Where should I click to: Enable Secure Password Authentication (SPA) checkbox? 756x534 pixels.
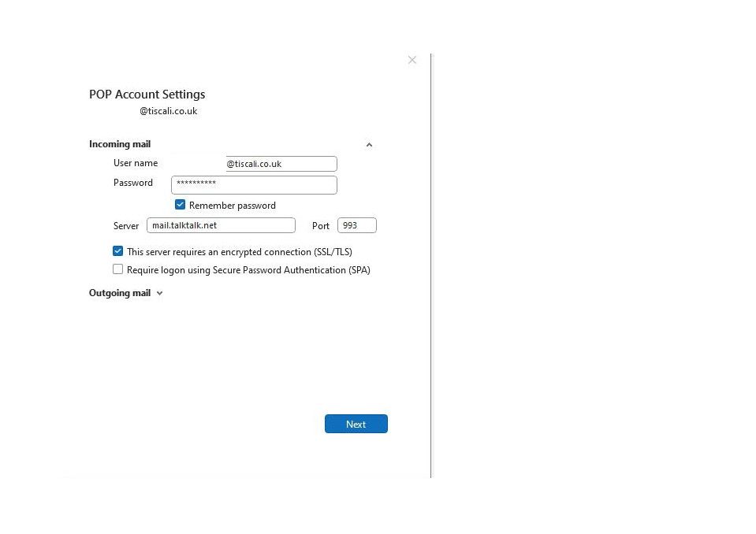[118, 269]
